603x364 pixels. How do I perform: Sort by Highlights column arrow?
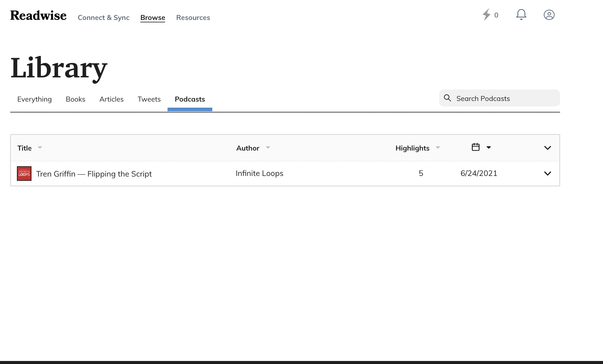438,148
